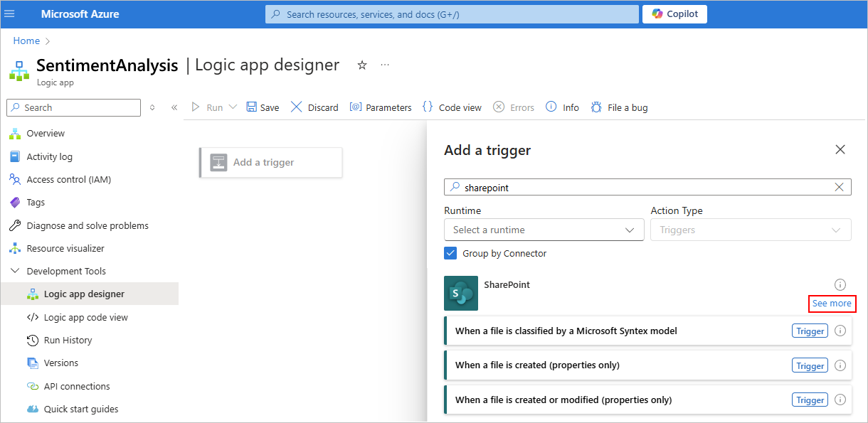Uncheck the Group by Connector checkbox

(450, 253)
